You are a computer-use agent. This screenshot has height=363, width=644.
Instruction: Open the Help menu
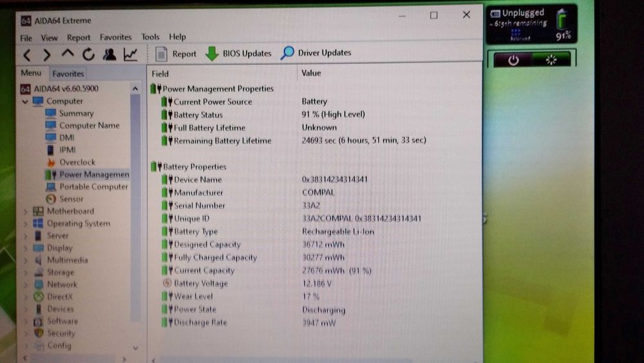178,37
